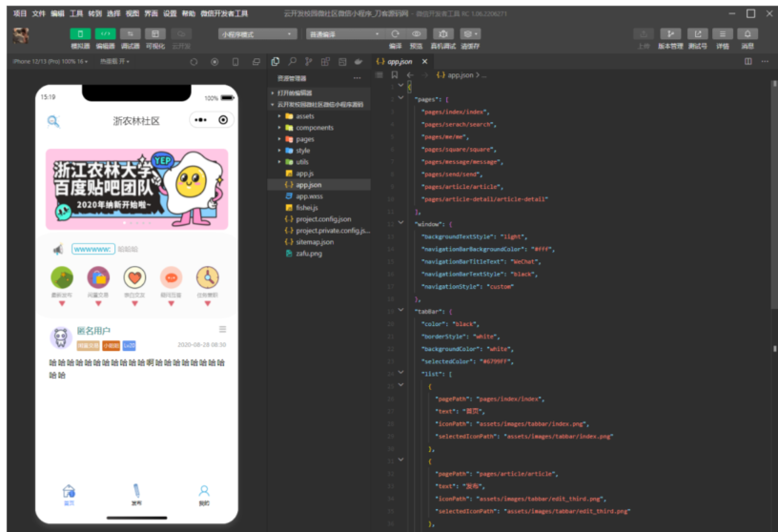Close the app.json editor tab
The height and width of the screenshot is (532, 778).
pyautogui.click(x=425, y=61)
